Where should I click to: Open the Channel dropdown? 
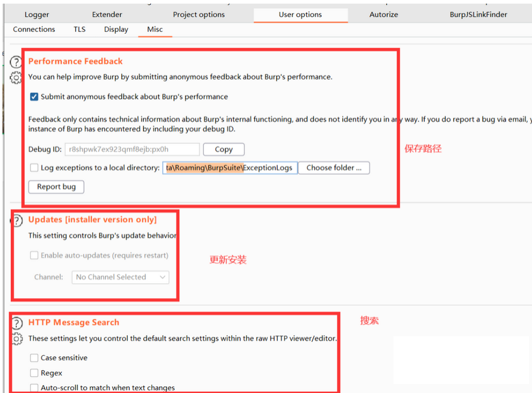tap(120, 277)
